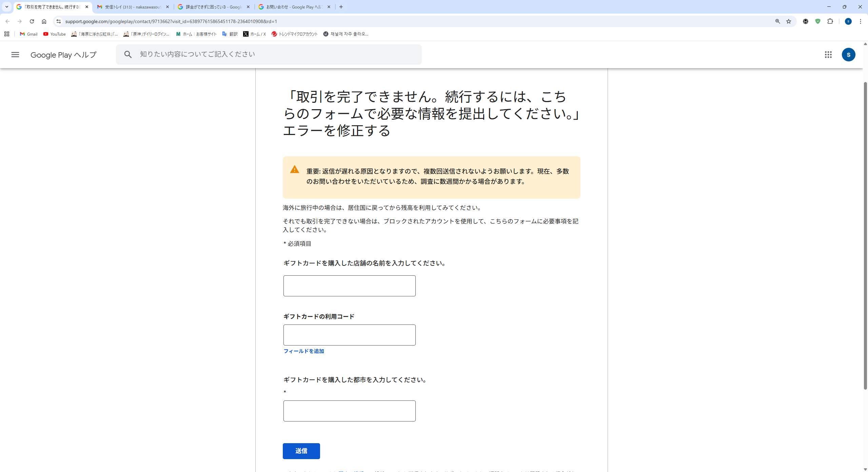The width and height of the screenshot is (868, 472).
Task: Click the フィールドを追加 link
Action: point(303,351)
